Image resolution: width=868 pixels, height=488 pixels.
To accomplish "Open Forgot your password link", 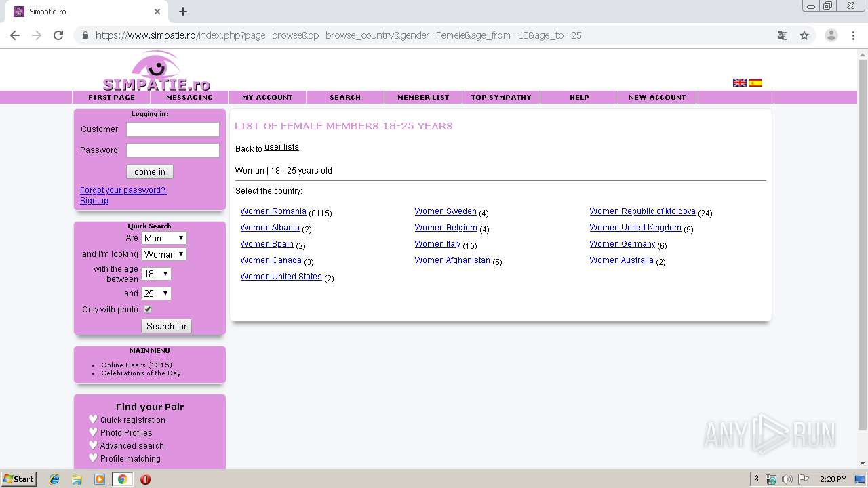I will 123,190.
